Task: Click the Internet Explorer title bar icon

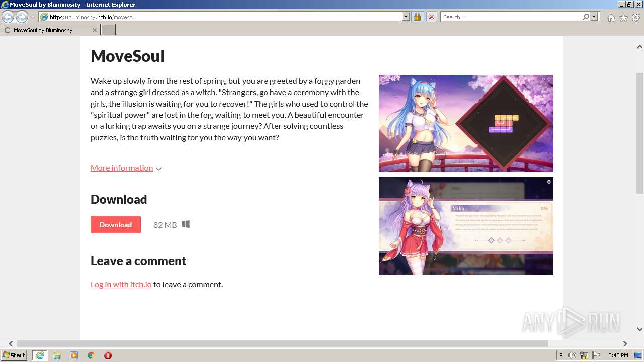Action: click(5, 5)
